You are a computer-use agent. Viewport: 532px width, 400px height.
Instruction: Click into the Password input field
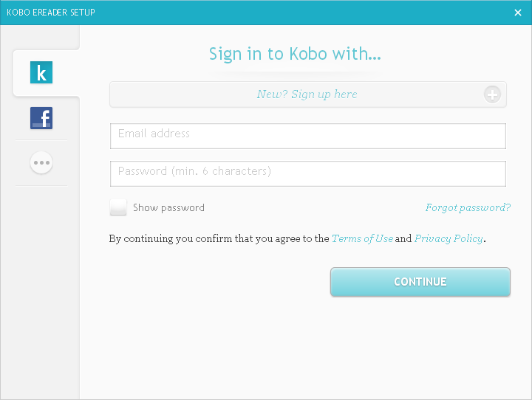307,173
